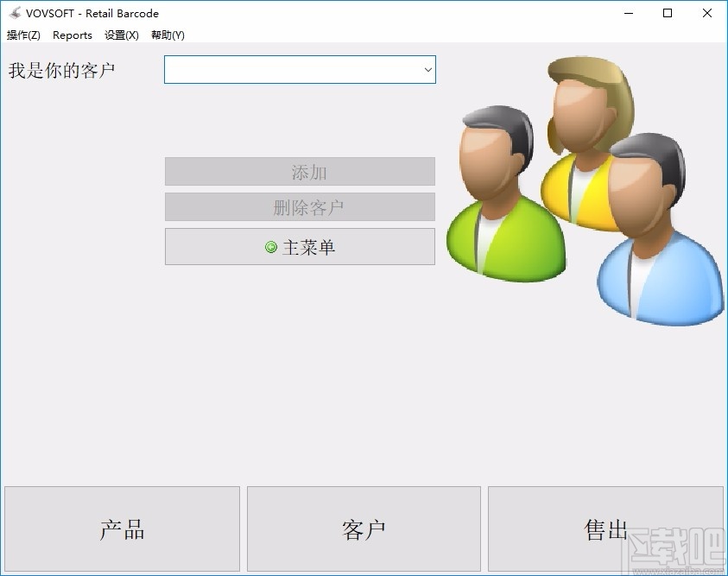Minimize the Retail Barcode window
The image size is (728, 576).
point(628,13)
